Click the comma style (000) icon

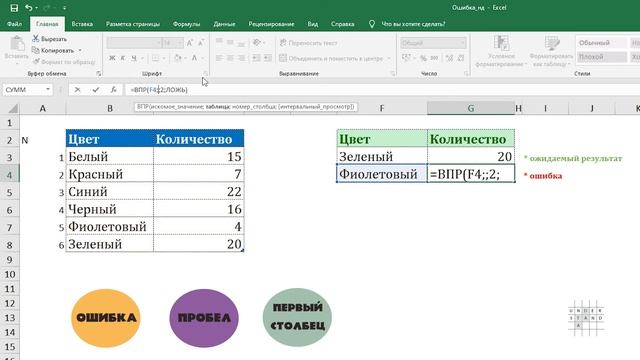[434, 58]
